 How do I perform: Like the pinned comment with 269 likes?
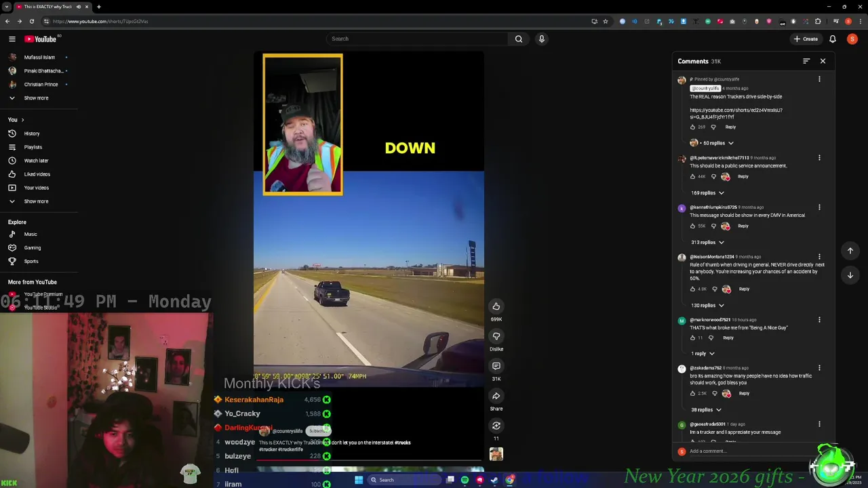692,127
